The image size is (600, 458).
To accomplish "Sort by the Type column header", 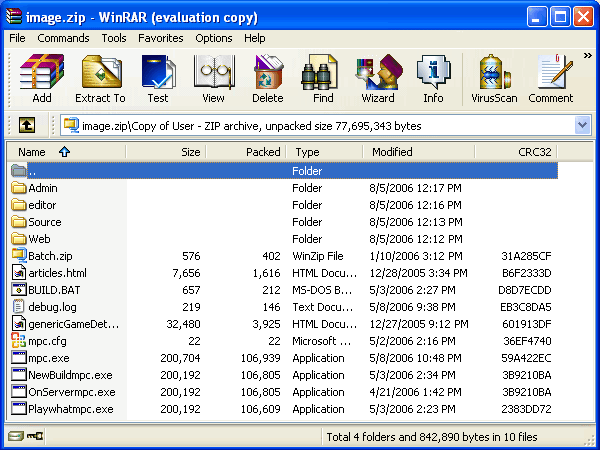I will coord(324,152).
